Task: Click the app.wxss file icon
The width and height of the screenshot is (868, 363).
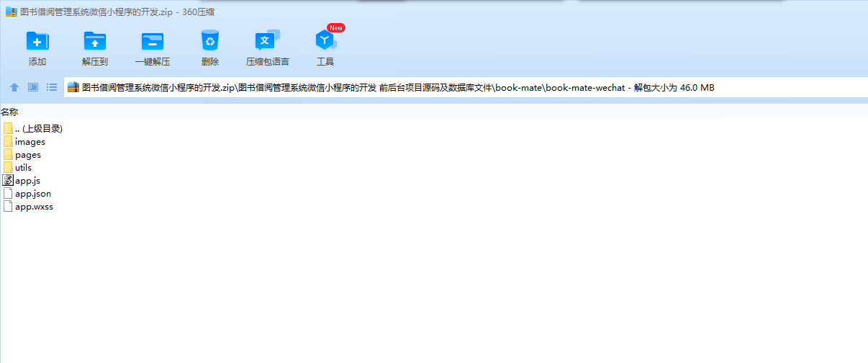Action: (x=8, y=206)
